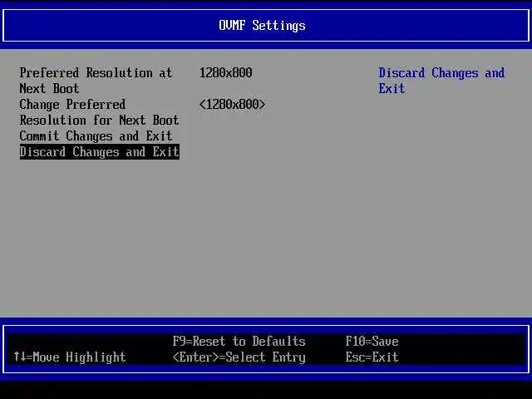Screen dimensions: 532x399
Task: Click the F9=Reset to Defaults hint
Action: click(239, 341)
